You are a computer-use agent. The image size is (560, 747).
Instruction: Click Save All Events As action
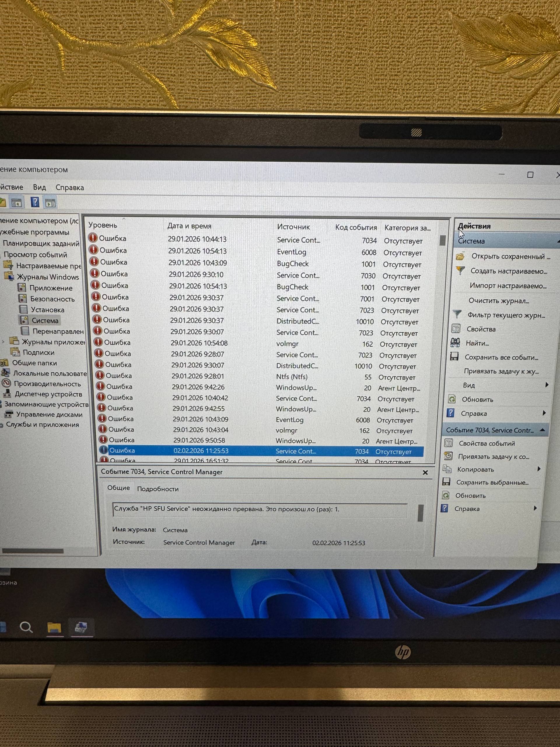501,357
